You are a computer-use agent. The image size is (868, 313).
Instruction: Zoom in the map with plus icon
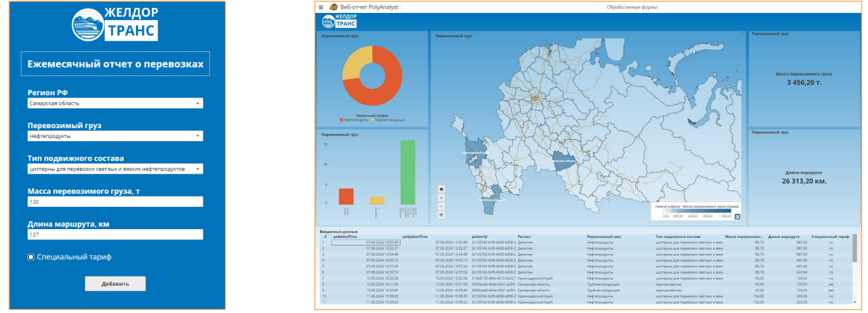pos(441,198)
